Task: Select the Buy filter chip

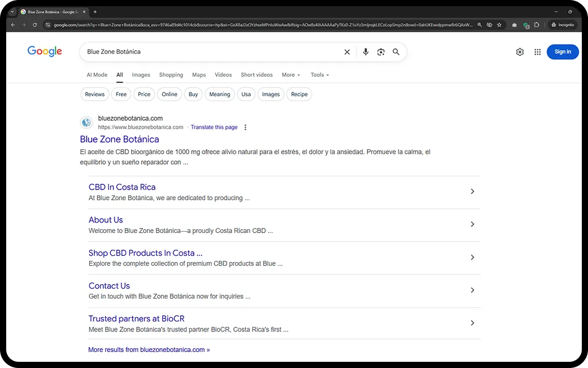Action: pyautogui.click(x=193, y=94)
